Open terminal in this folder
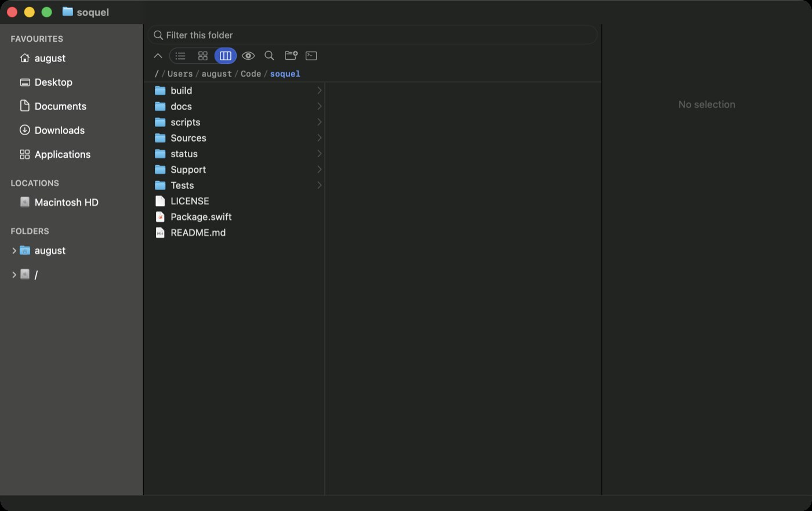The image size is (812, 511). pyautogui.click(x=311, y=56)
